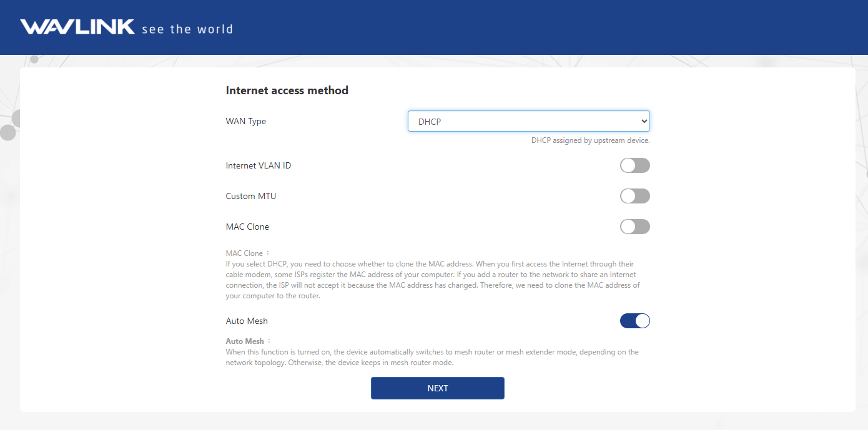Click the dark "Auto Mesh" row label
This screenshot has width=868, height=430.
[x=247, y=321]
